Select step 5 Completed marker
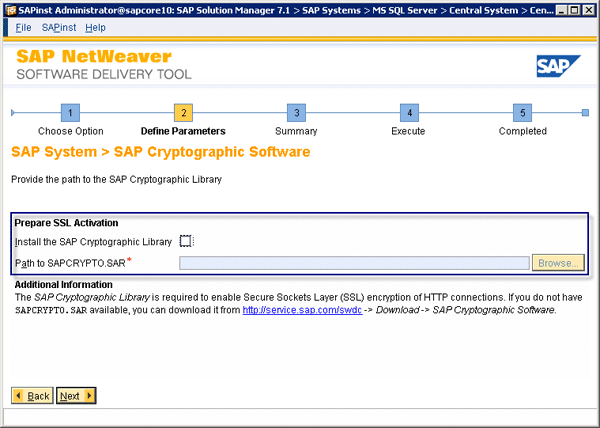The width and height of the screenshot is (600, 428). tap(522, 113)
